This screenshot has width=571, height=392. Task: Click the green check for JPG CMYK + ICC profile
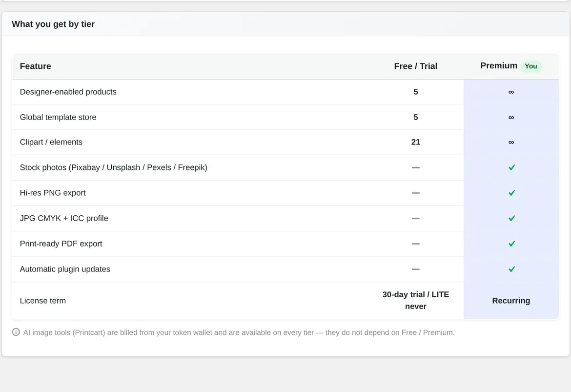pos(511,218)
